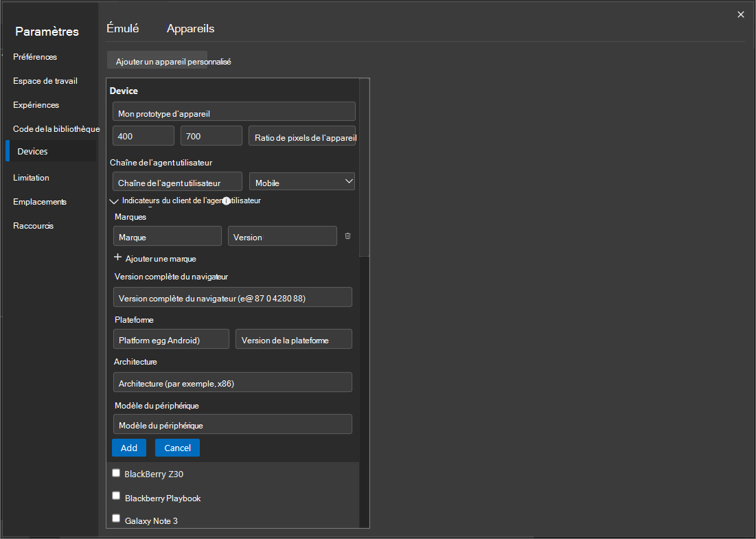Check the Galaxy Note 3 device
Screen dimensions: 756x539
[x=116, y=518]
